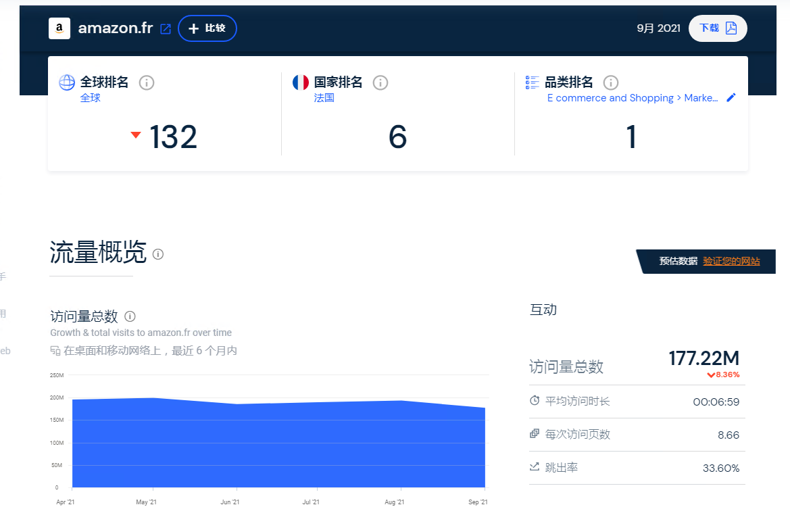Click the 全球 link under global rank

pyautogui.click(x=91, y=98)
